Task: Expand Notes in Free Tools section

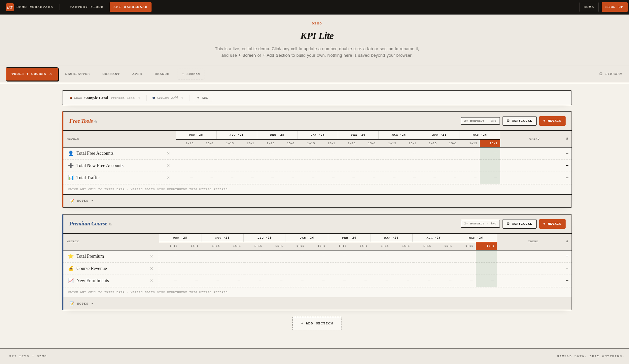Action: pos(82,201)
